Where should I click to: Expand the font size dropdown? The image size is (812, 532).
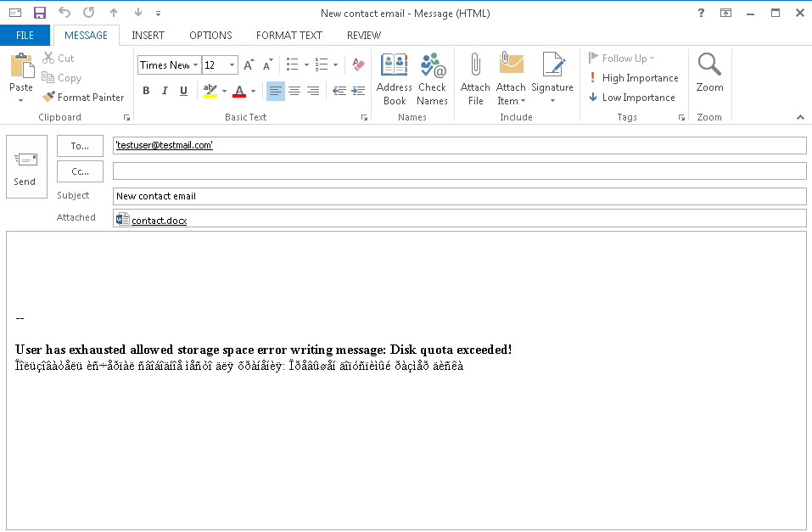point(232,65)
